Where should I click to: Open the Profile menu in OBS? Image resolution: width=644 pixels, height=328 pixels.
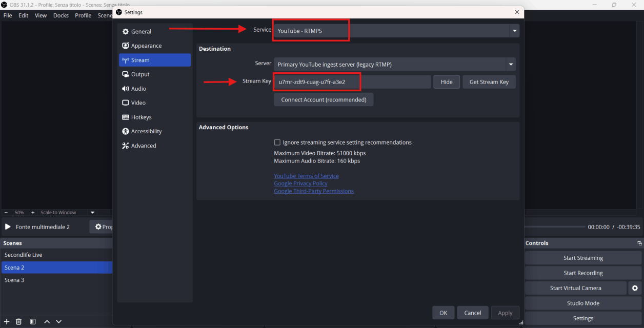click(83, 15)
